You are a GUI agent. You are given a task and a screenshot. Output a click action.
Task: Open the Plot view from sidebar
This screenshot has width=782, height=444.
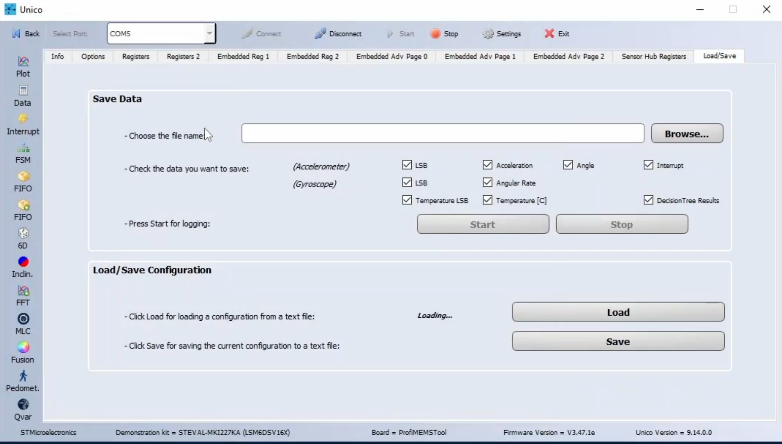click(x=23, y=67)
